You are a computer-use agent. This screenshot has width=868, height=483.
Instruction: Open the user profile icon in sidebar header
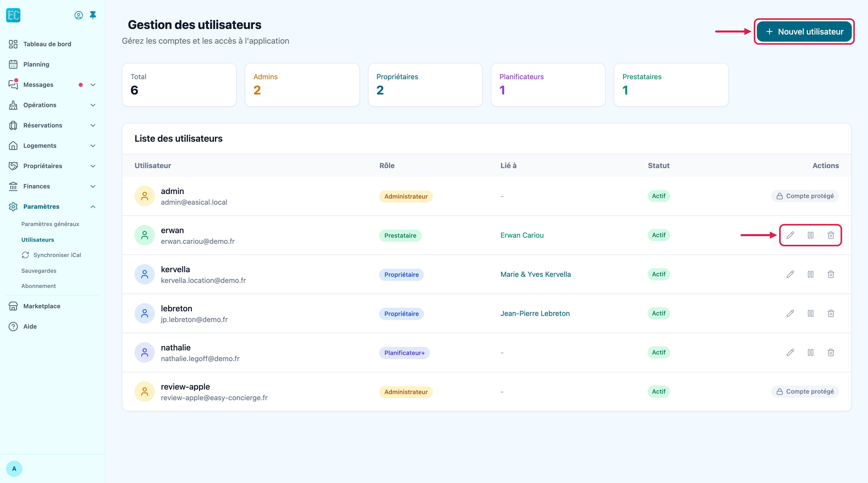[x=78, y=15]
